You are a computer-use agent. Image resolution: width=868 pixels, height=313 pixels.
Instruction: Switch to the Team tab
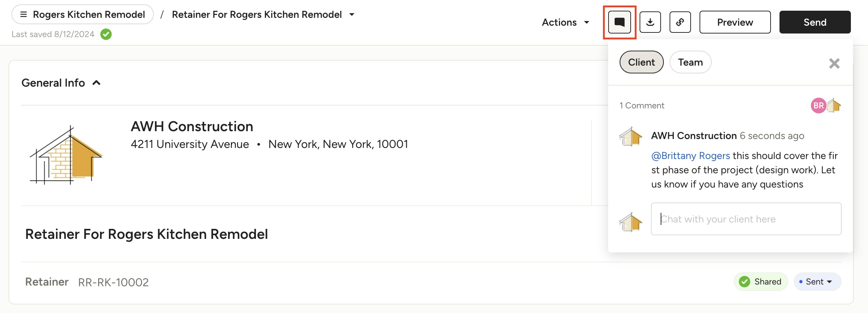[x=690, y=62]
